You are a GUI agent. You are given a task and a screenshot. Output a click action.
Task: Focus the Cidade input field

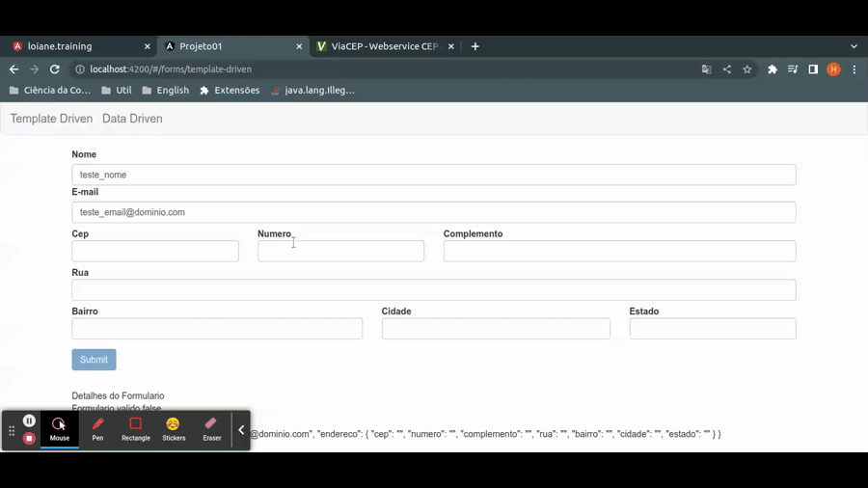pos(496,329)
